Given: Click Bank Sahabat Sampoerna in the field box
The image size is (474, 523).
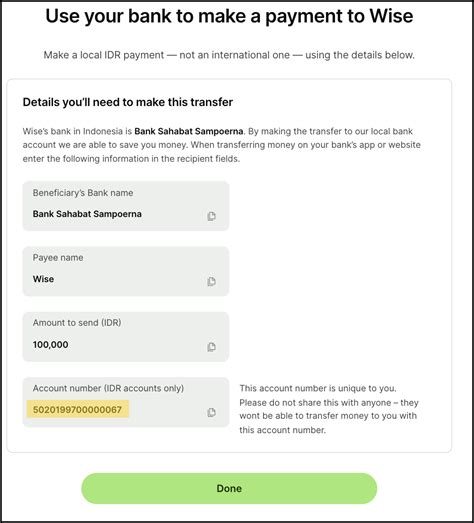Looking at the screenshot, I should [x=87, y=214].
